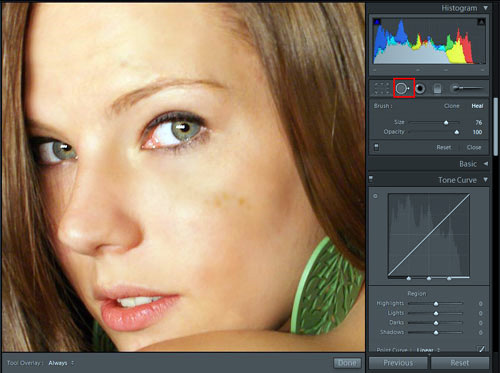
Task: Open the Tool Overlay Always dropdown
Action: click(x=61, y=363)
